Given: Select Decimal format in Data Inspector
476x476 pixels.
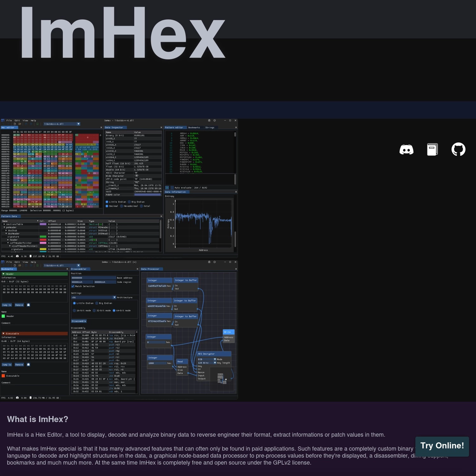Looking at the screenshot, I should tap(111, 206).
